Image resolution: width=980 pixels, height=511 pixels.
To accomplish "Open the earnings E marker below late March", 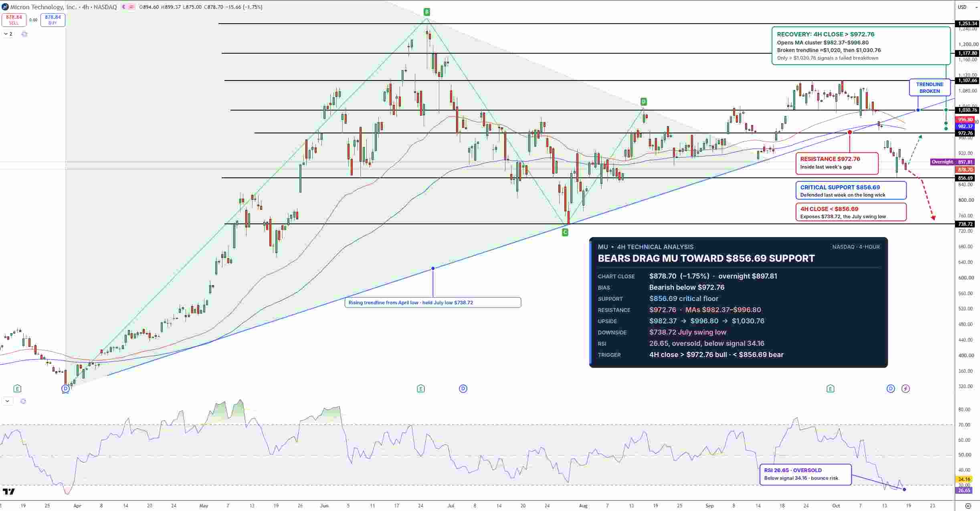I will point(17,388).
